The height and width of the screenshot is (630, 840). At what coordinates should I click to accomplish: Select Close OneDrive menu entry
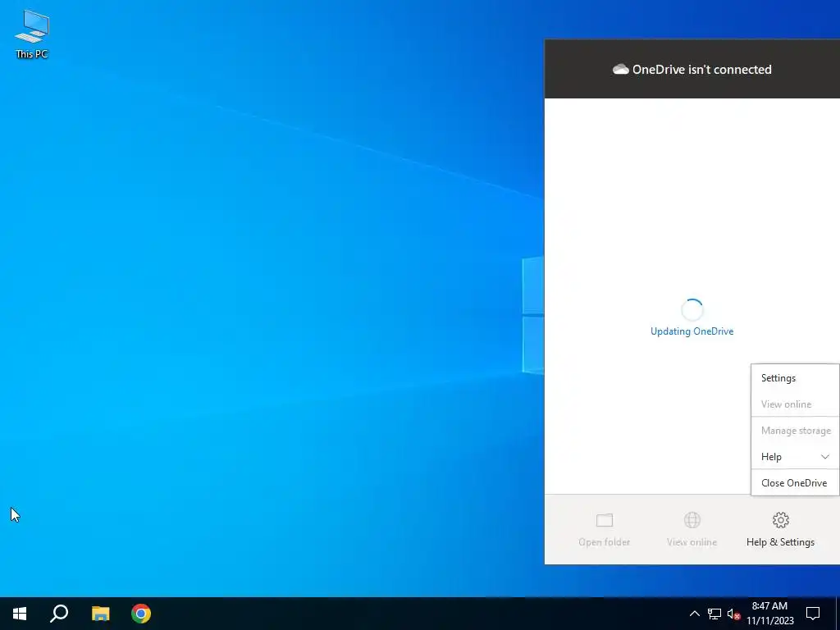click(x=795, y=482)
